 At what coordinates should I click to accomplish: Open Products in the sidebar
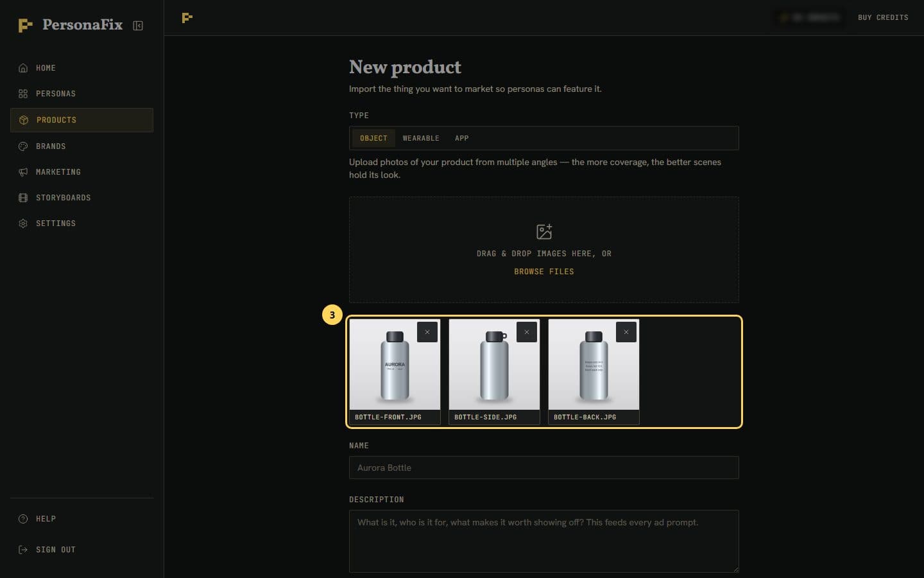tap(81, 120)
